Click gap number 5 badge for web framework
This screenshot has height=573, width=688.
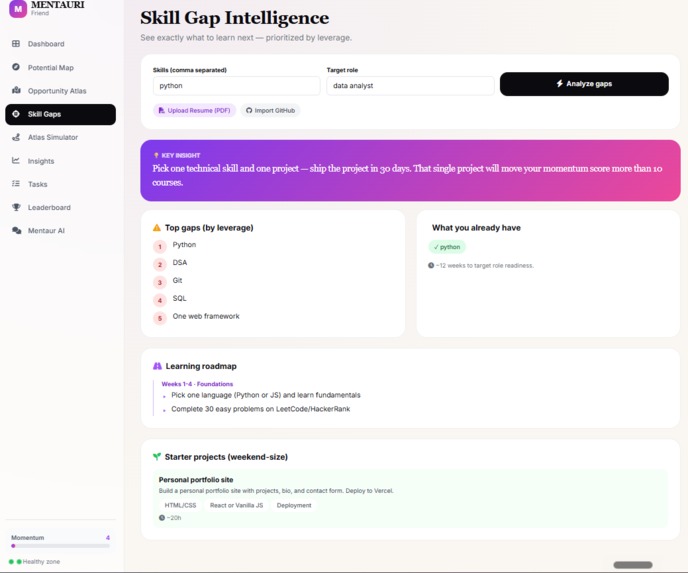pos(160,319)
